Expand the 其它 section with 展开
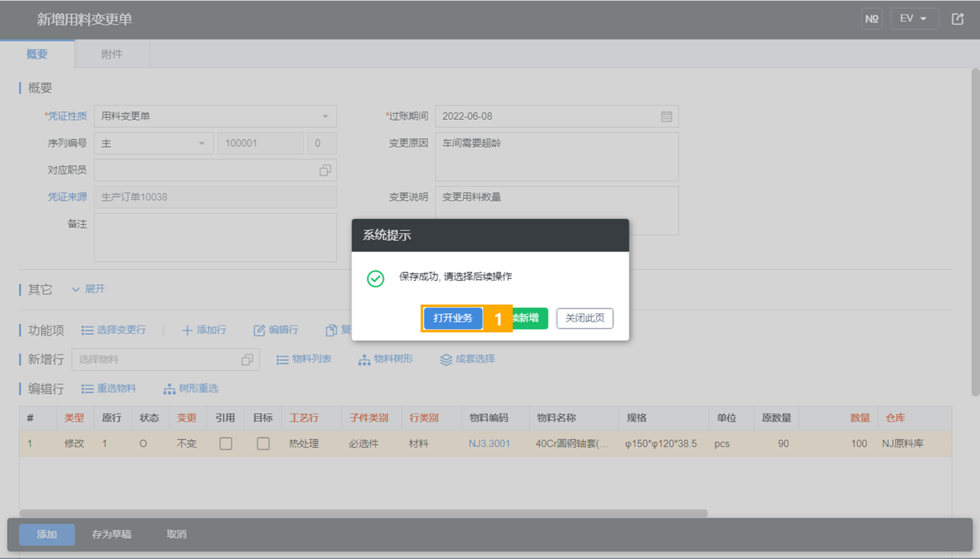Image resolution: width=980 pixels, height=559 pixels. coord(88,289)
